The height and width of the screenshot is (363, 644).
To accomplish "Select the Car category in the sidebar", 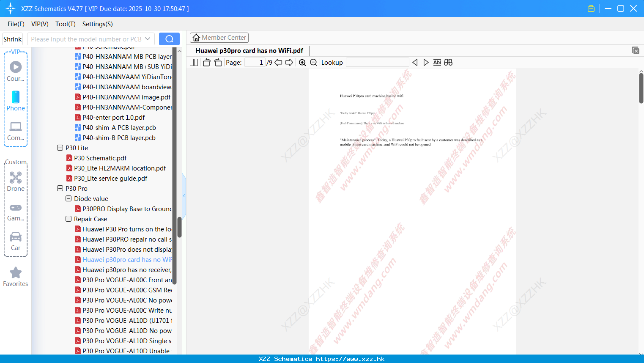I will point(16,241).
